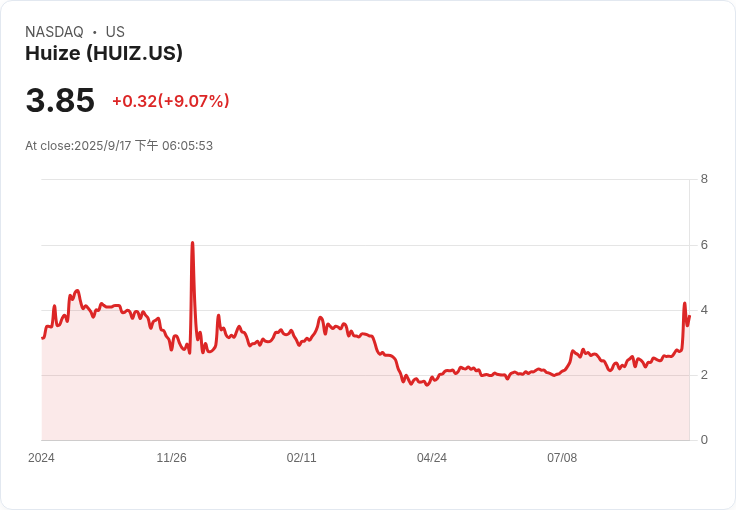Click the 2024 x-axis date label
Viewport: 736px width, 510px height.
(41, 458)
